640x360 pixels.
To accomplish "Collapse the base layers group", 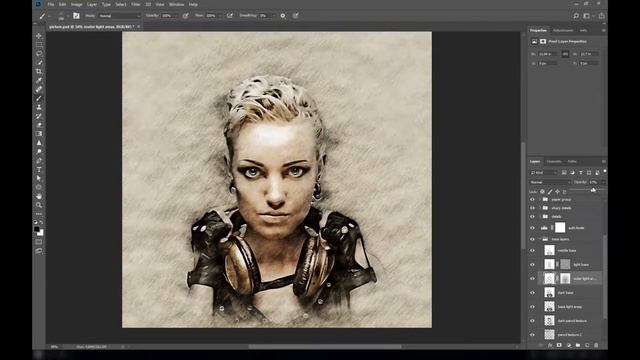I will 540,239.
